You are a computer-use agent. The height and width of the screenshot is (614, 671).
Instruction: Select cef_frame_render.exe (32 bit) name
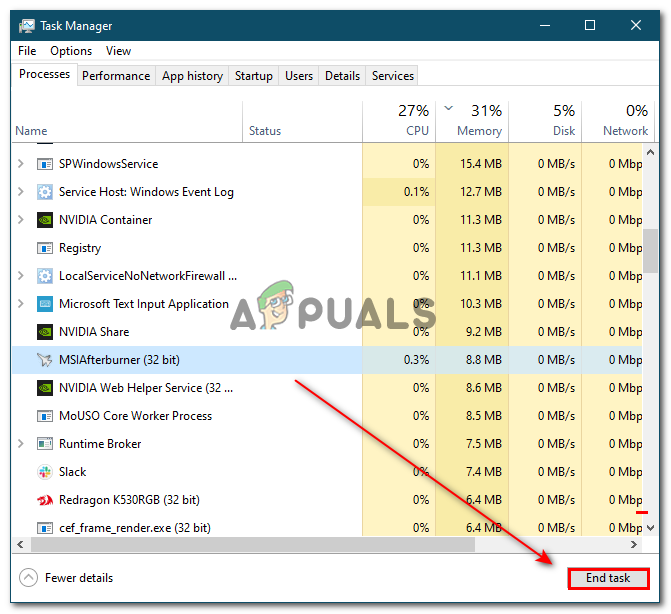135,528
